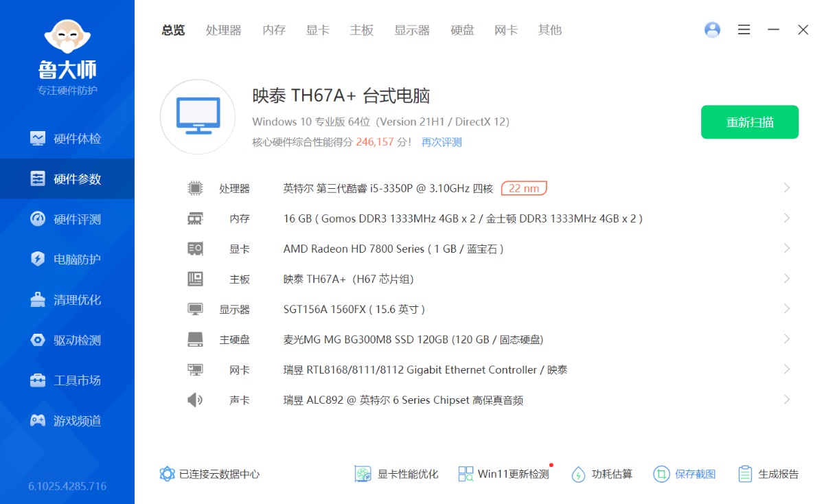Viewport: 824px width, 504px height.
Task: Click the green 重新扫描 button
Action: coord(750,122)
